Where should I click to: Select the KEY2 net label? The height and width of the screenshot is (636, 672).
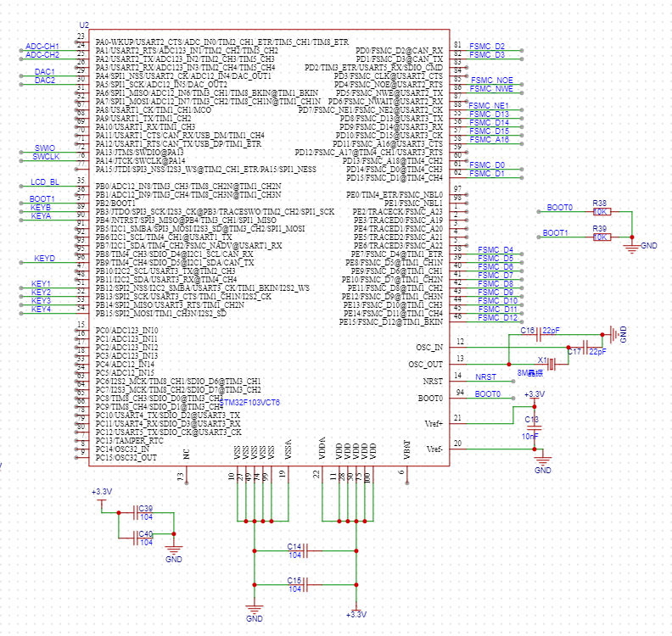tap(41, 292)
